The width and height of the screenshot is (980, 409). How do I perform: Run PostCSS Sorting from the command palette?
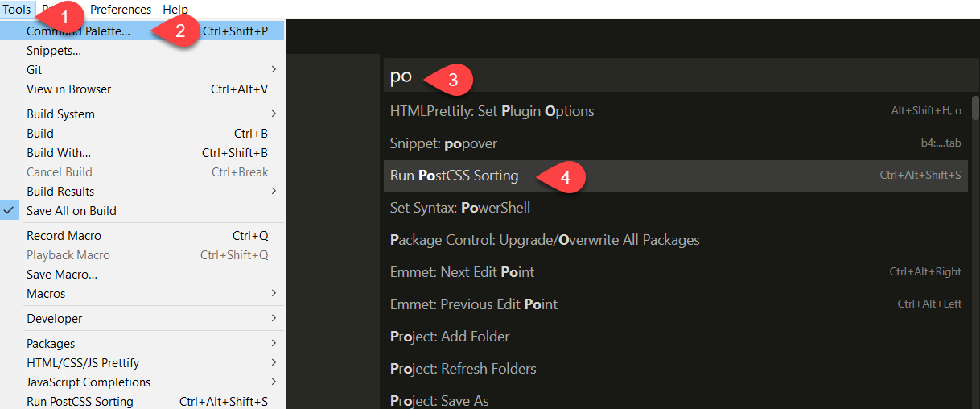(x=455, y=176)
